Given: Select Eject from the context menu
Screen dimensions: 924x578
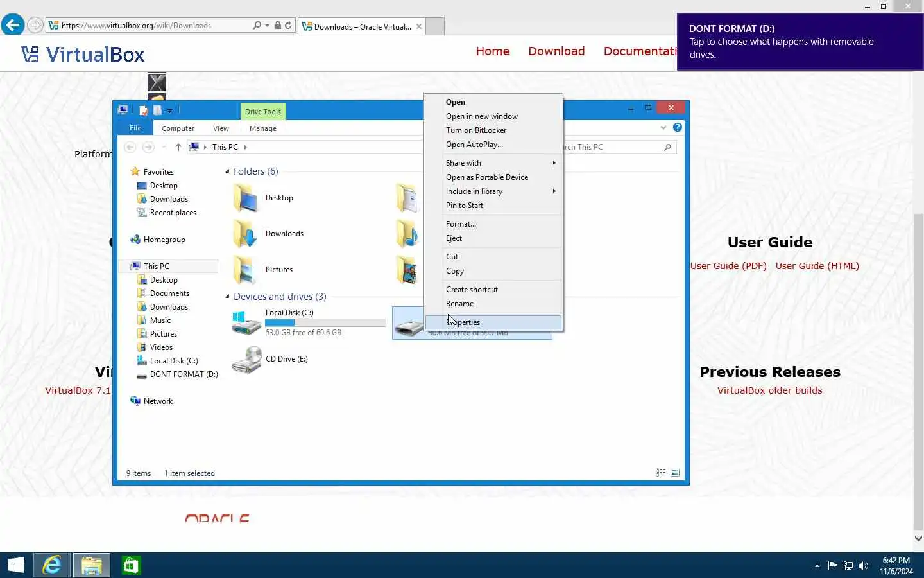Looking at the screenshot, I should 493,238.
